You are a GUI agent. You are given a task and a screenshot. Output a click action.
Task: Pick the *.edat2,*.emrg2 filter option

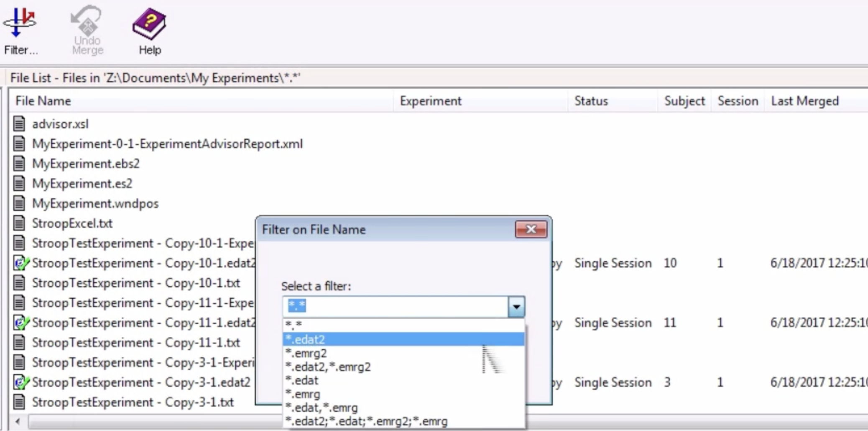403,367
